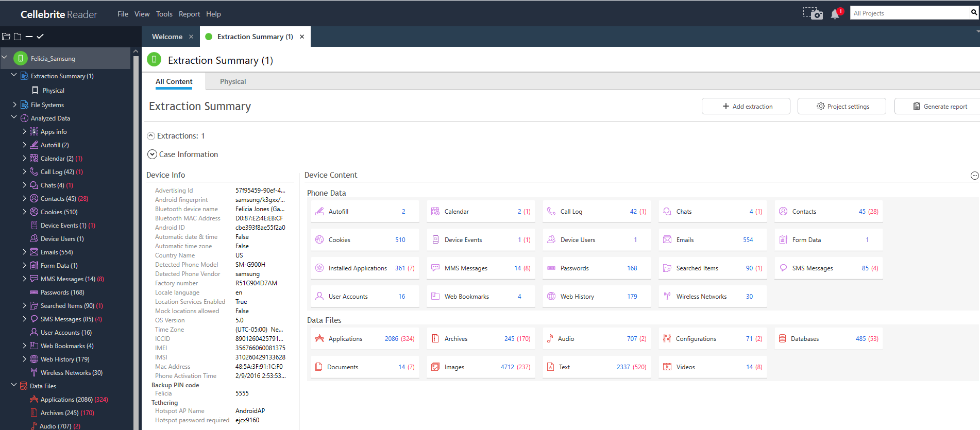This screenshot has height=430, width=980.
Task: Open the Report menu
Action: [189, 14]
